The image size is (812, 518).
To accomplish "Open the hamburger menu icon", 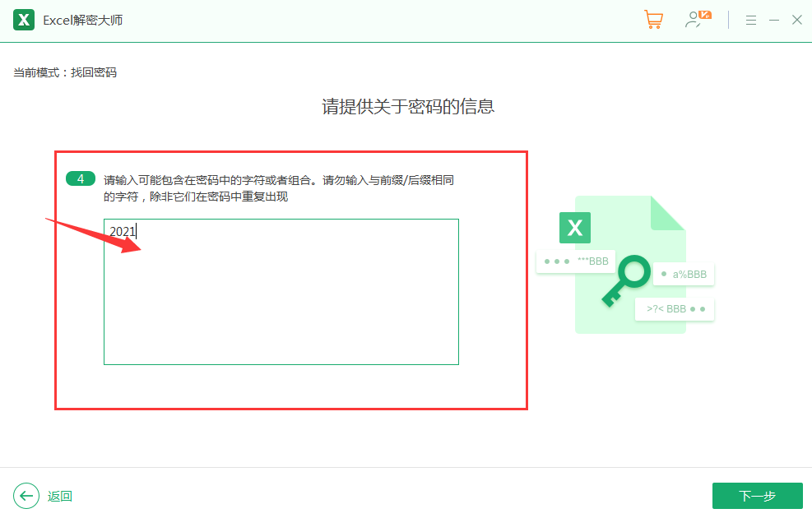I will pos(751,21).
